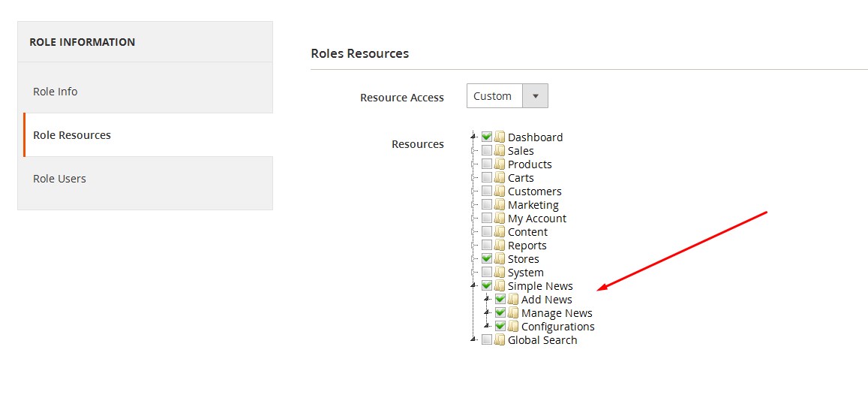Uncheck the Manage News checkbox

pyautogui.click(x=500, y=312)
